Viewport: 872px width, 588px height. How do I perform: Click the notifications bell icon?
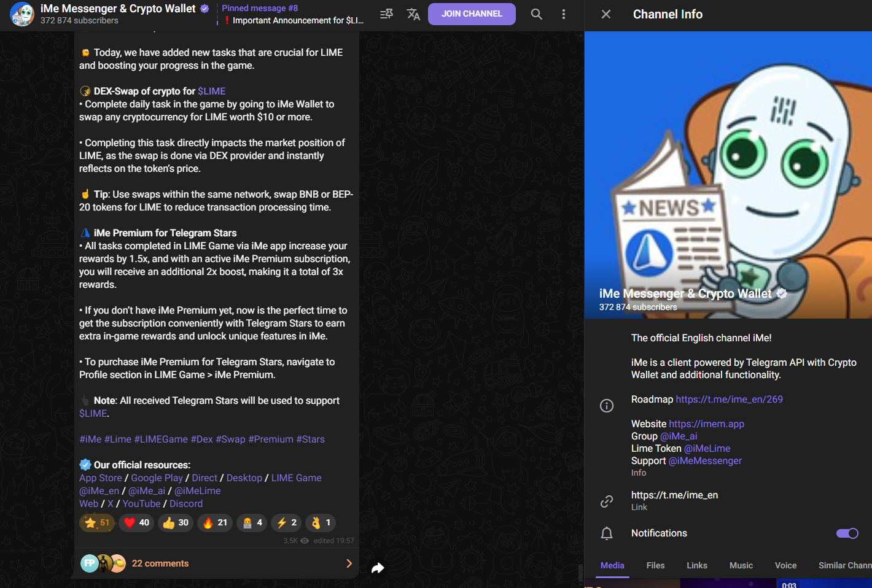tap(607, 533)
